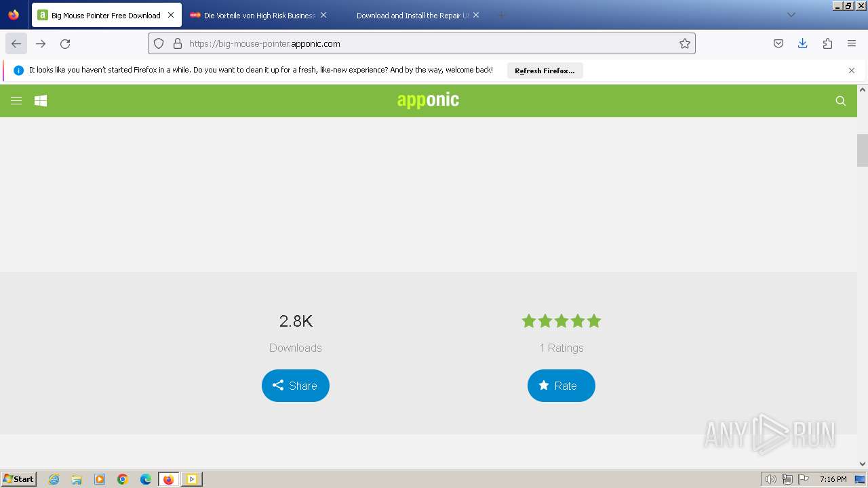Open a new tab with the plus button
Image resolution: width=868 pixels, height=488 pixels.
[x=501, y=15]
